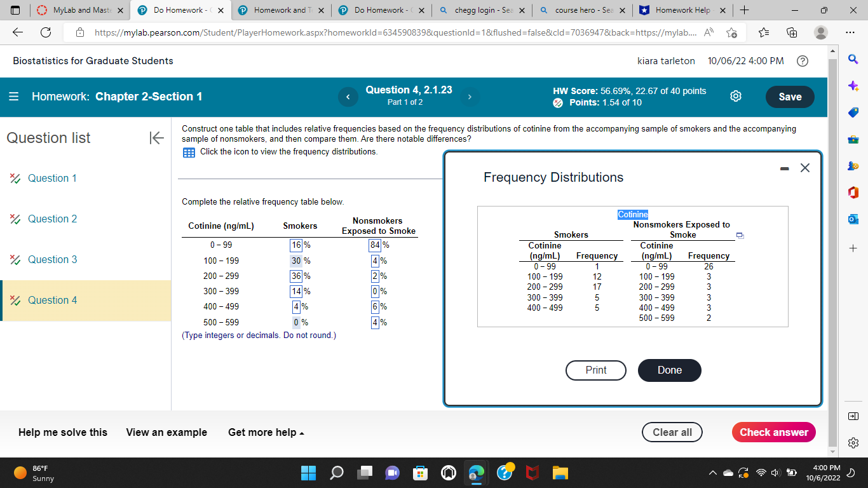Screen dimensions: 868x488
Task: Open weather widget showing 86°F Sunny
Action: pos(35,473)
